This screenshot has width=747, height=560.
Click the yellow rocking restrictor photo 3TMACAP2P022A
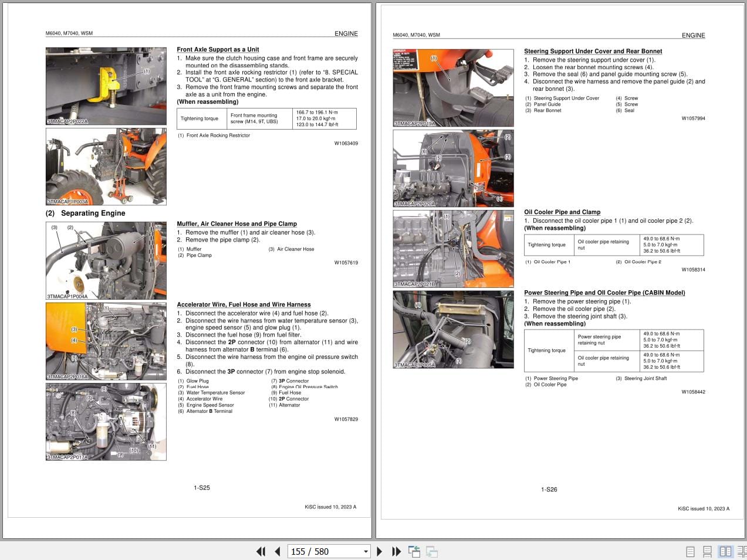pyautogui.click(x=106, y=86)
